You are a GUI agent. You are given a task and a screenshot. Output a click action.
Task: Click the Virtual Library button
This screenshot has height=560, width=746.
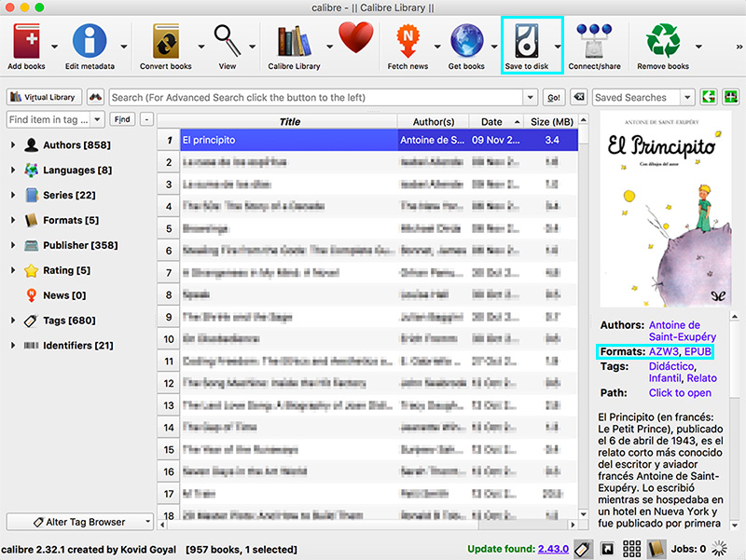click(44, 97)
